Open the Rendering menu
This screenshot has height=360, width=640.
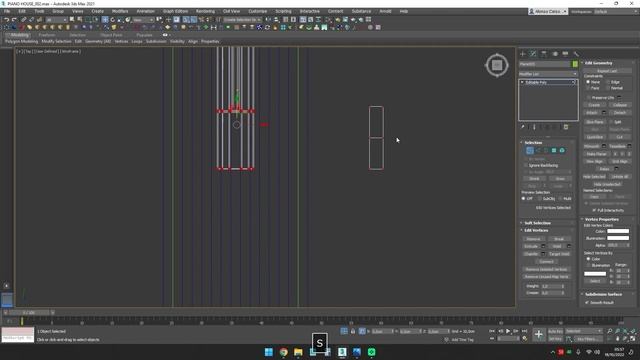click(x=205, y=11)
